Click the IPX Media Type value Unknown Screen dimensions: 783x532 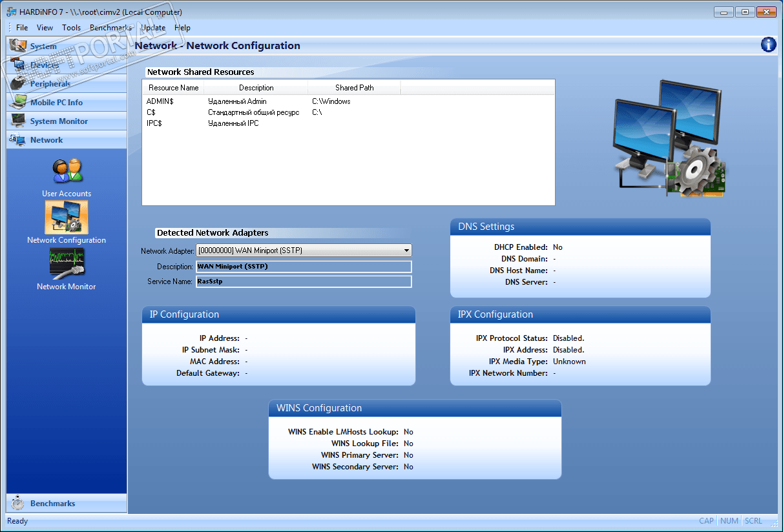569,362
